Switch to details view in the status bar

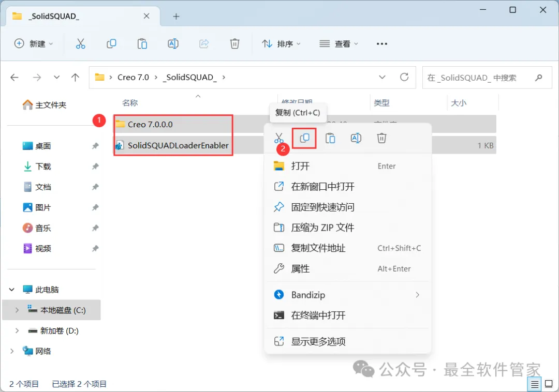[x=534, y=384]
